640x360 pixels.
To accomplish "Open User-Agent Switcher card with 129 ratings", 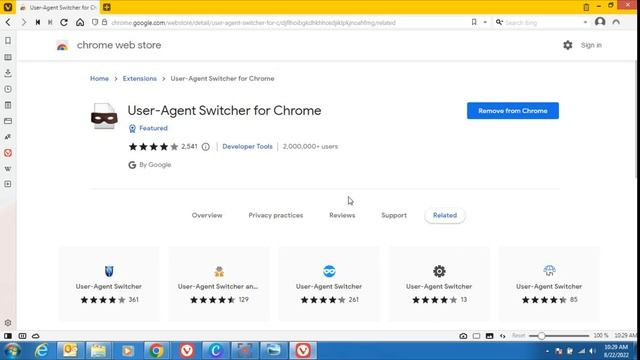I will click(x=219, y=283).
